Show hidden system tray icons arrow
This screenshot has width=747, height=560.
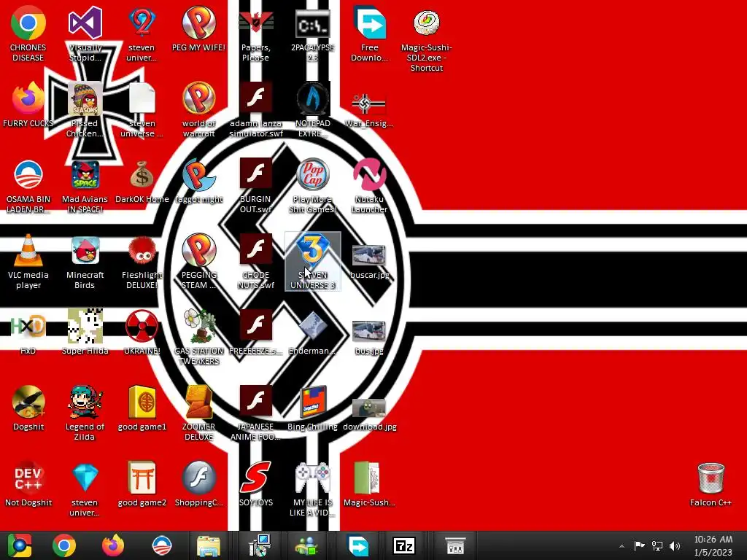click(x=622, y=546)
